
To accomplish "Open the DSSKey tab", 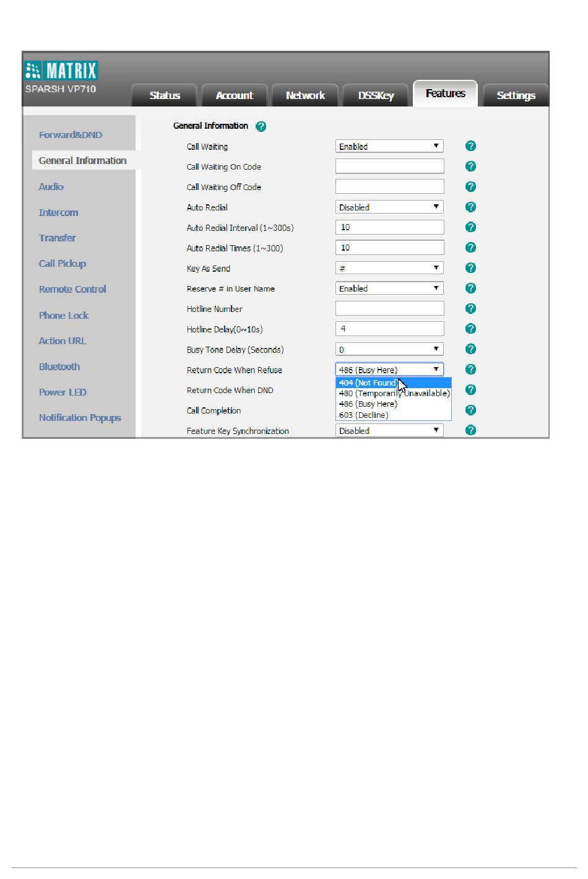I will pyautogui.click(x=376, y=95).
